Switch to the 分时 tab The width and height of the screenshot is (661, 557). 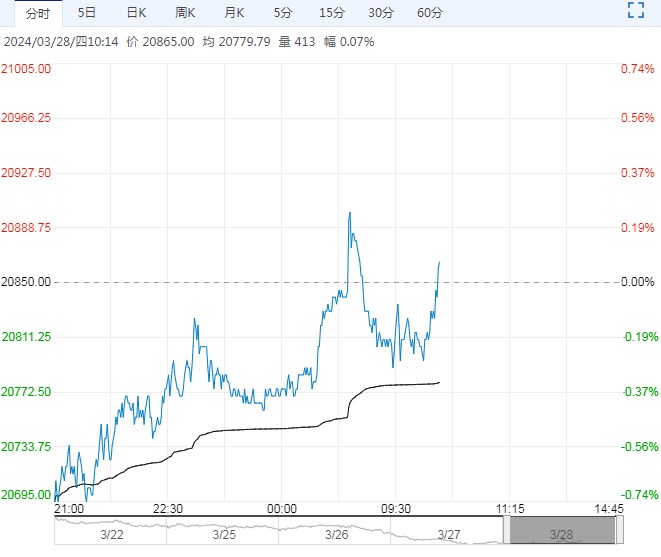point(36,13)
